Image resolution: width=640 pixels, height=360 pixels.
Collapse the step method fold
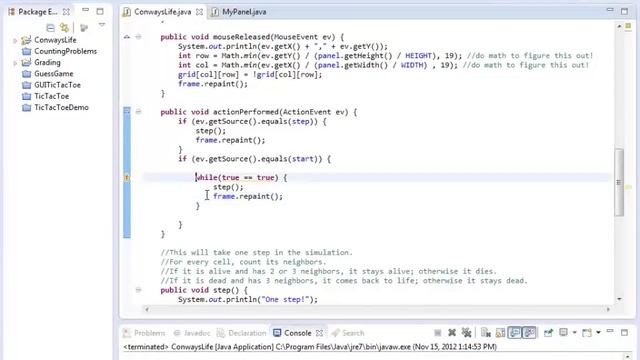coord(138,290)
